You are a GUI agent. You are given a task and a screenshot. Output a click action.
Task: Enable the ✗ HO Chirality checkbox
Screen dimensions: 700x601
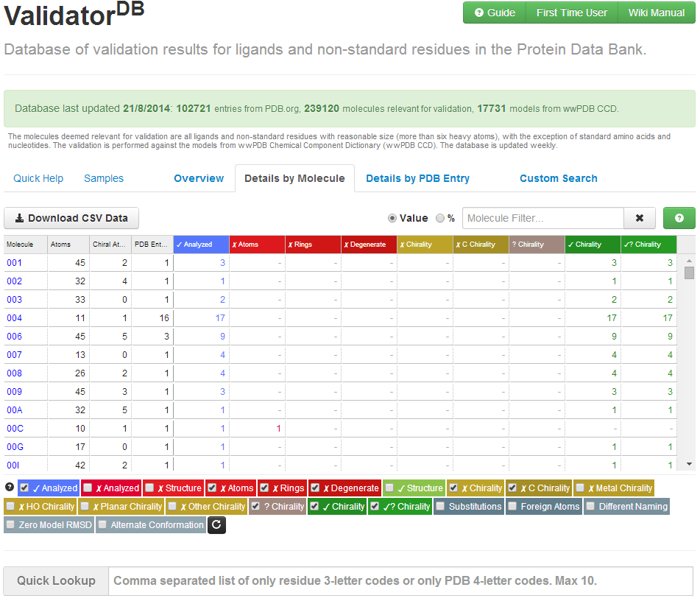(x=11, y=506)
